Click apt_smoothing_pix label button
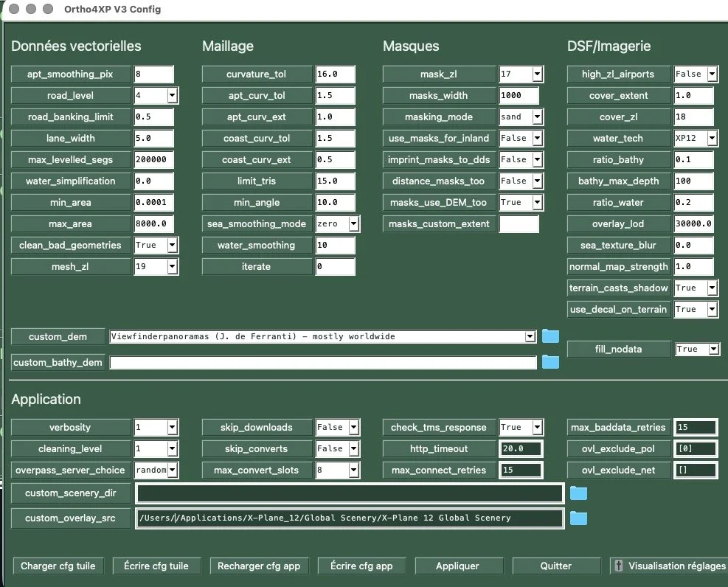This screenshot has height=587, width=728. [70, 74]
